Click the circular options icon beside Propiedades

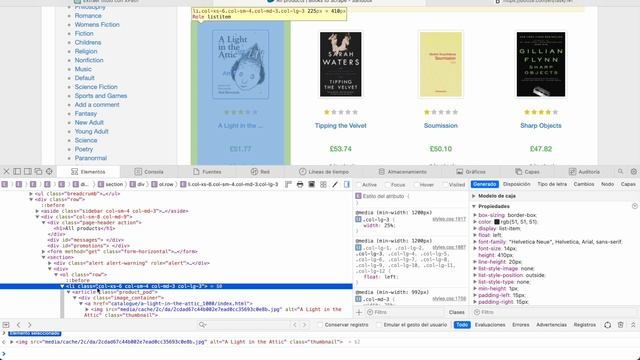(x=635, y=206)
